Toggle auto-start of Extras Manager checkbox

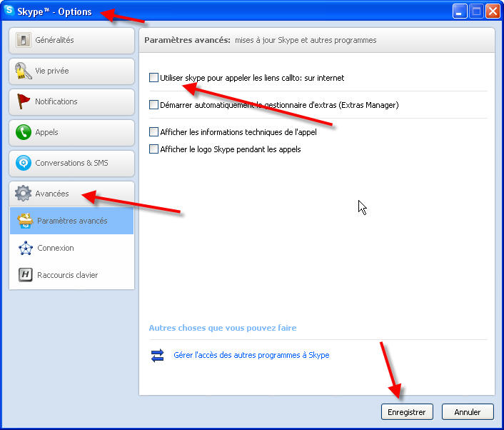pos(153,105)
